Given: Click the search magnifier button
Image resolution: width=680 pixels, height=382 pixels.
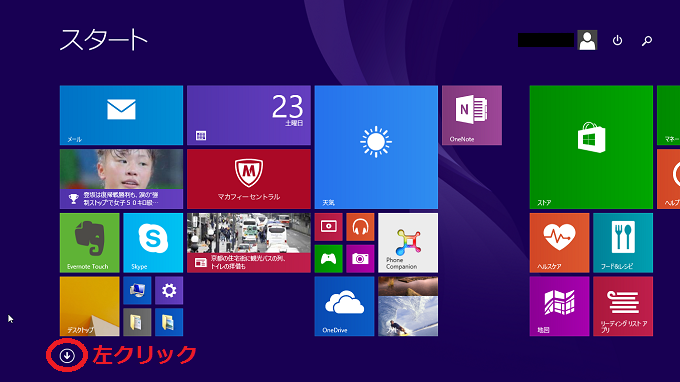Looking at the screenshot, I should point(647,40).
